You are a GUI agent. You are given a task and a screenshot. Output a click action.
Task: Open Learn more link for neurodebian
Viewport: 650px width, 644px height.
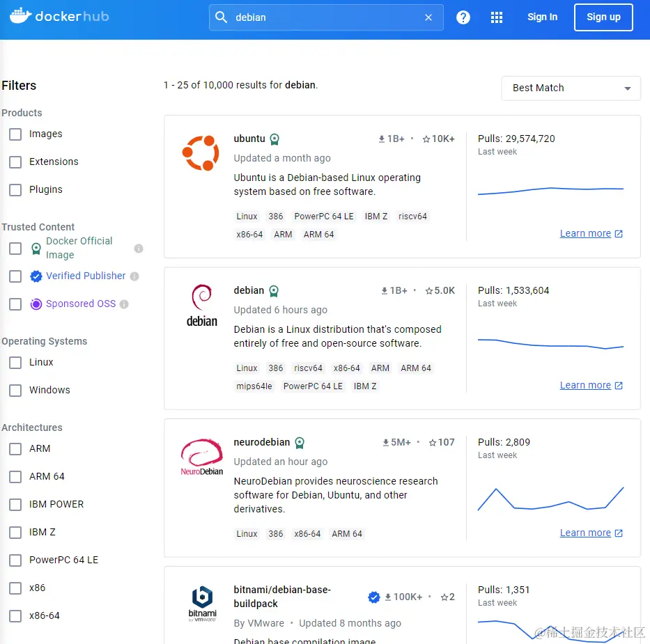pyautogui.click(x=585, y=533)
